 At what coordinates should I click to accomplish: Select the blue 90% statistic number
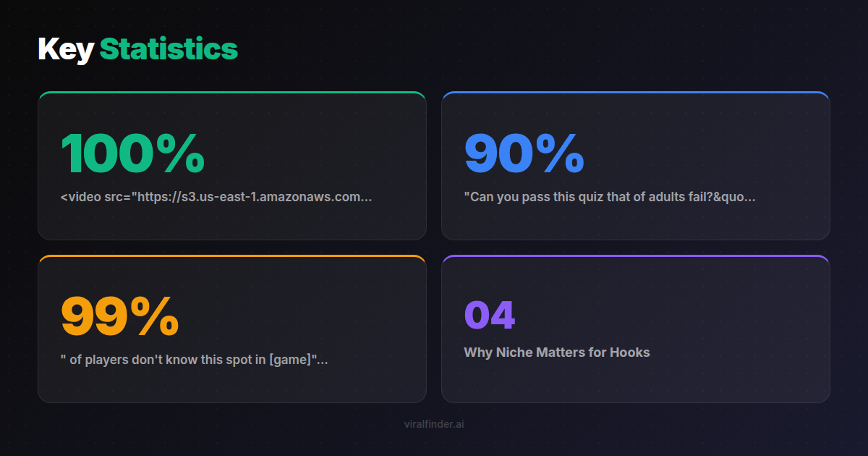coord(524,153)
